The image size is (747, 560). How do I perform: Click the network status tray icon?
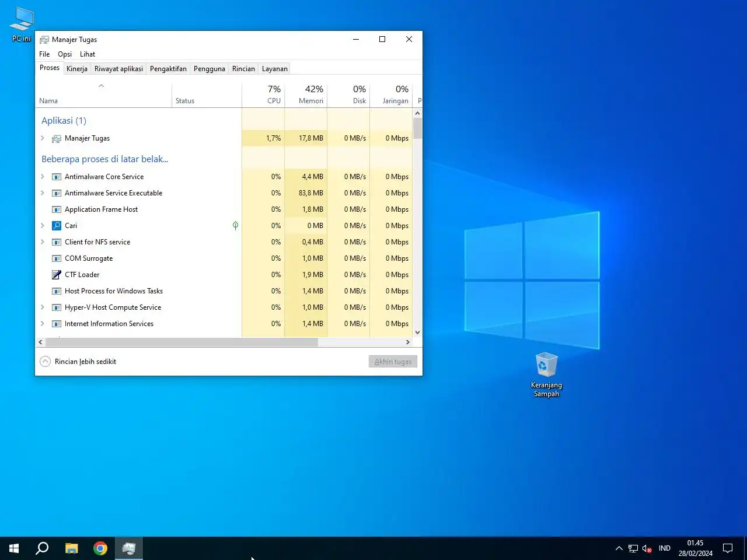click(633, 548)
